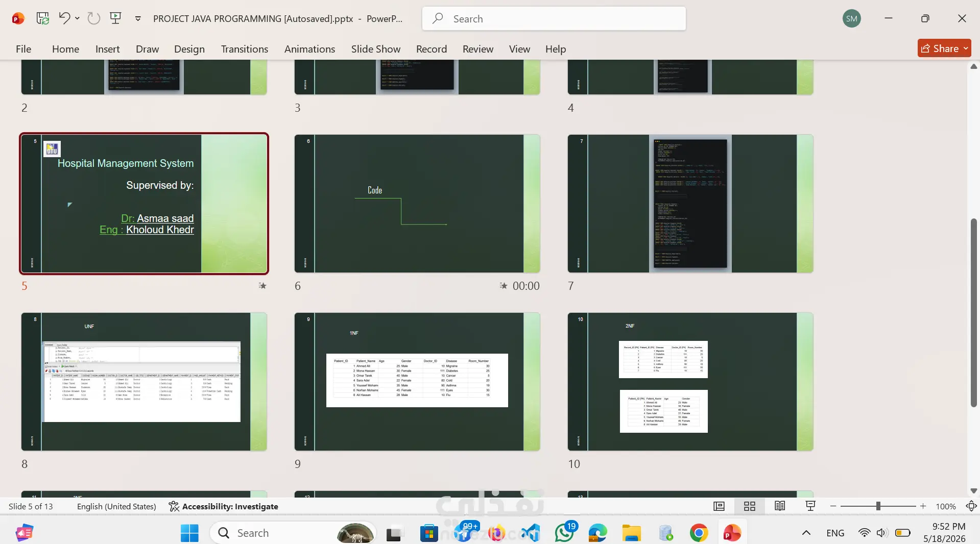Click the transition star under slide 6
This screenshot has height=544, width=980.
[x=504, y=286]
